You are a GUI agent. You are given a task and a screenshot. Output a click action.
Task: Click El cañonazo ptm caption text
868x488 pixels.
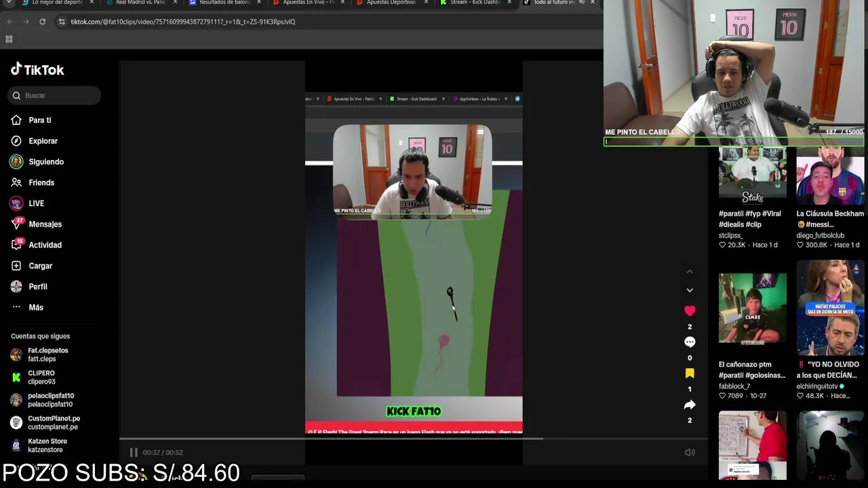[752, 370]
